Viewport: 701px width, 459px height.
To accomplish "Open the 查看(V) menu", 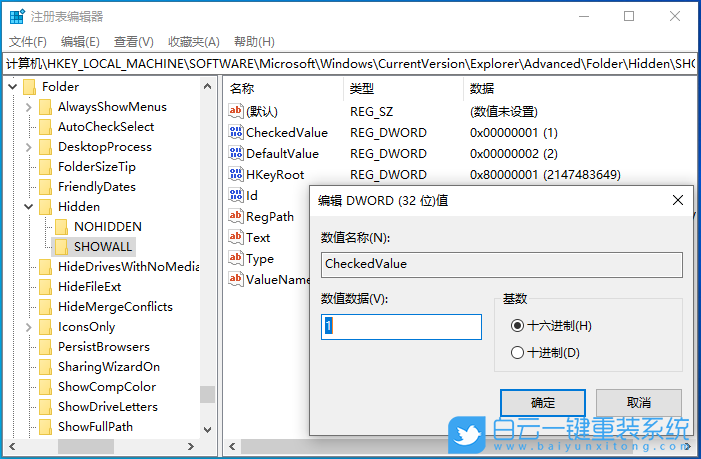I will tap(134, 42).
